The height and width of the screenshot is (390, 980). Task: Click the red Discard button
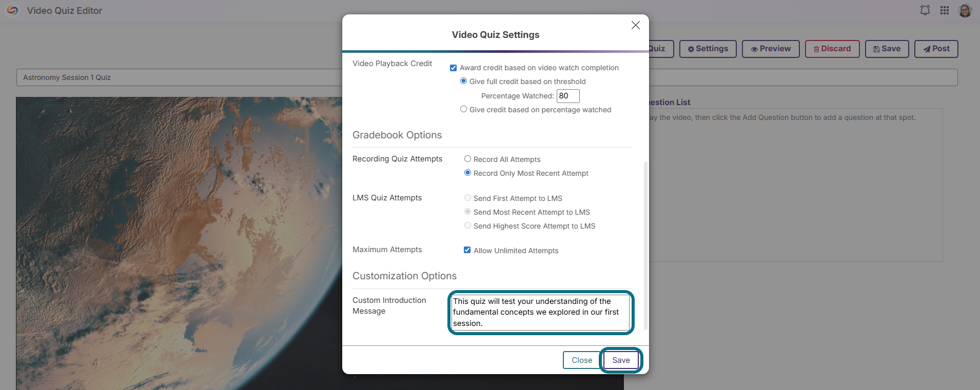pyautogui.click(x=832, y=49)
